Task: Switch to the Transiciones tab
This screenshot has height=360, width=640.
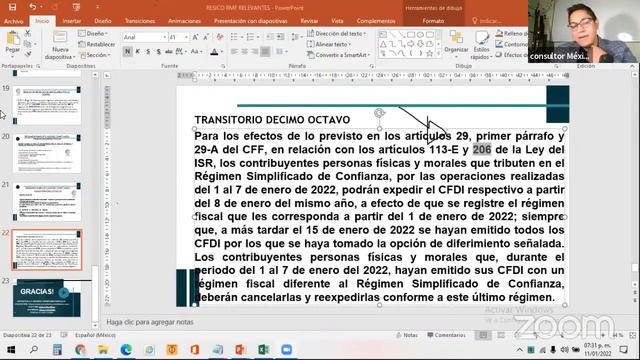Action: pyautogui.click(x=140, y=21)
